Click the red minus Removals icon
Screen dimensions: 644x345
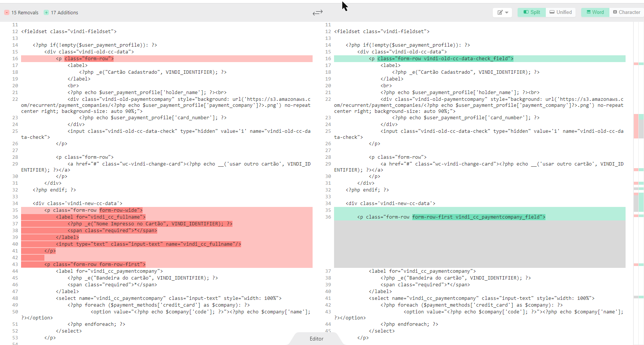pyautogui.click(x=7, y=12)
